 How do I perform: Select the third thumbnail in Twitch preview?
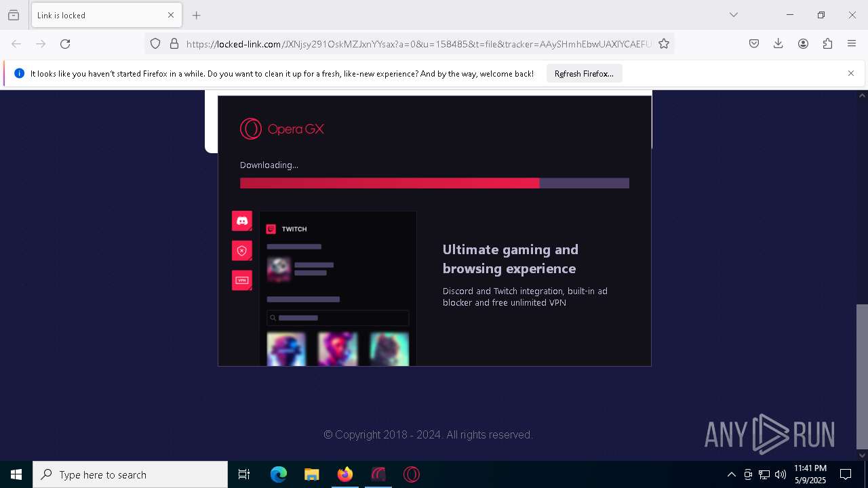tap(389, 348)
